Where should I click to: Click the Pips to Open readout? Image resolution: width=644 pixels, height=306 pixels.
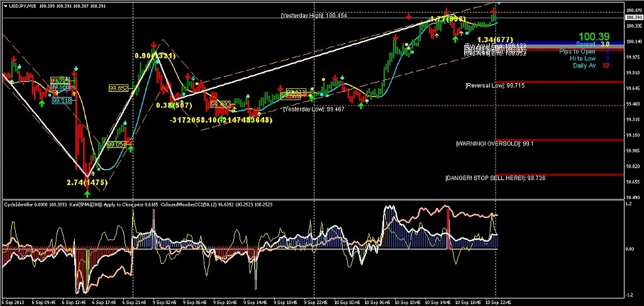584,52
